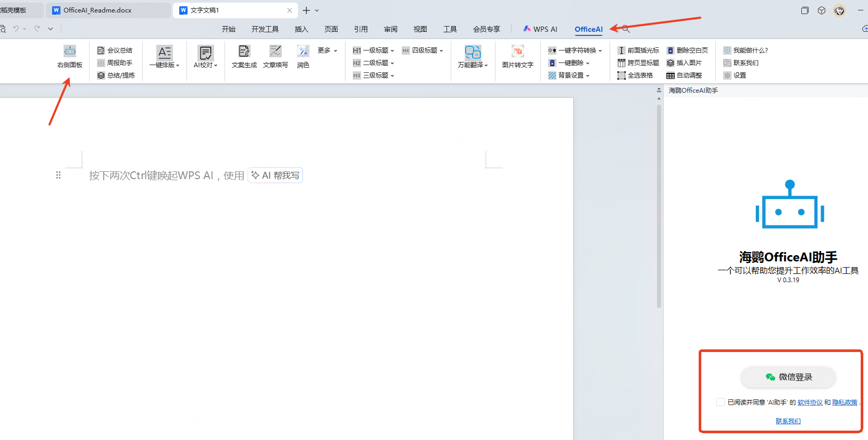
Task: Switch to the 插入 ribbon tab
Action: click(302, 29)
